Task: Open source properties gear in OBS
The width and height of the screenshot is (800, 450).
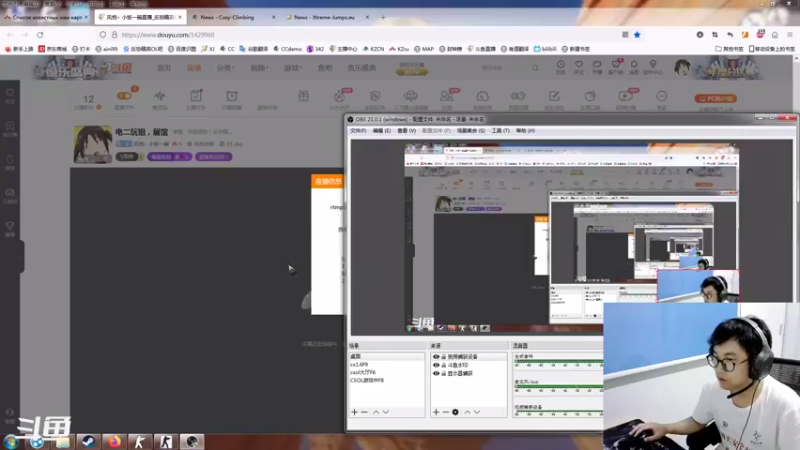Action: (x=456, y=412)
